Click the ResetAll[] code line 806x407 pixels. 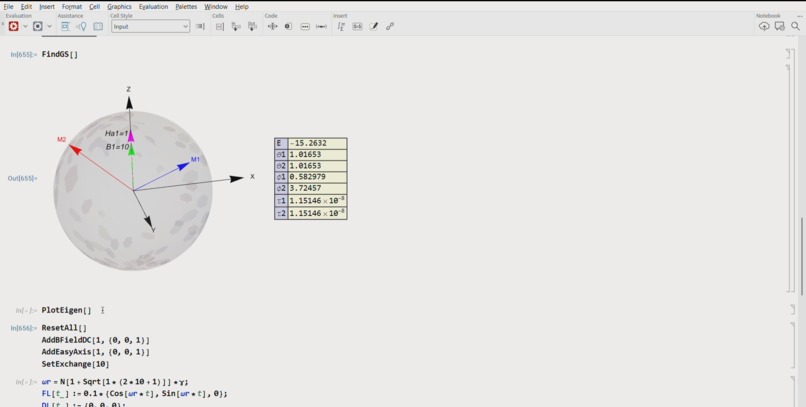coord(64,328)
